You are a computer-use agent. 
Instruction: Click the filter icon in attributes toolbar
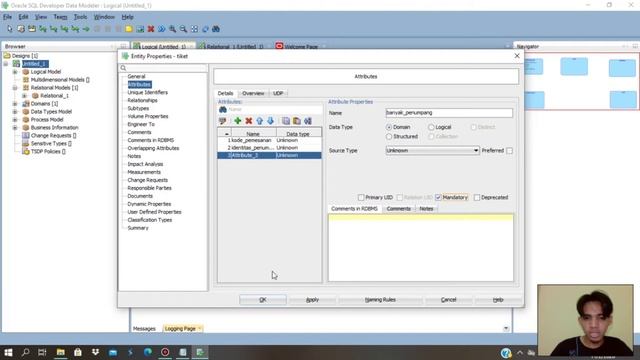(222, 121)
